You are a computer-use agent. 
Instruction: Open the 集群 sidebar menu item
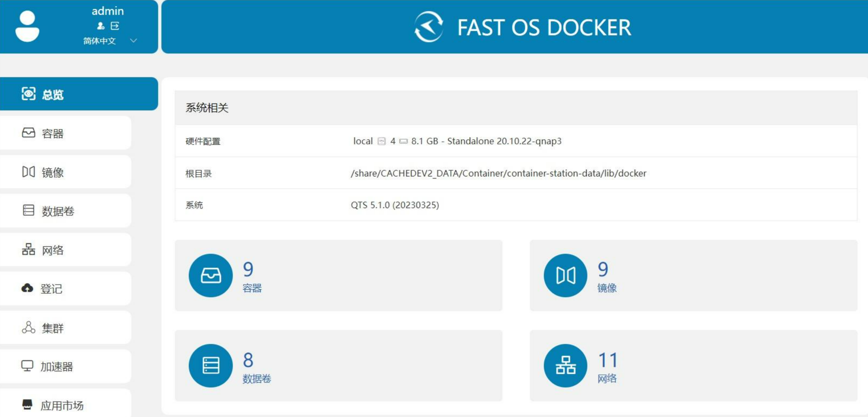click(x=65, y=328)
